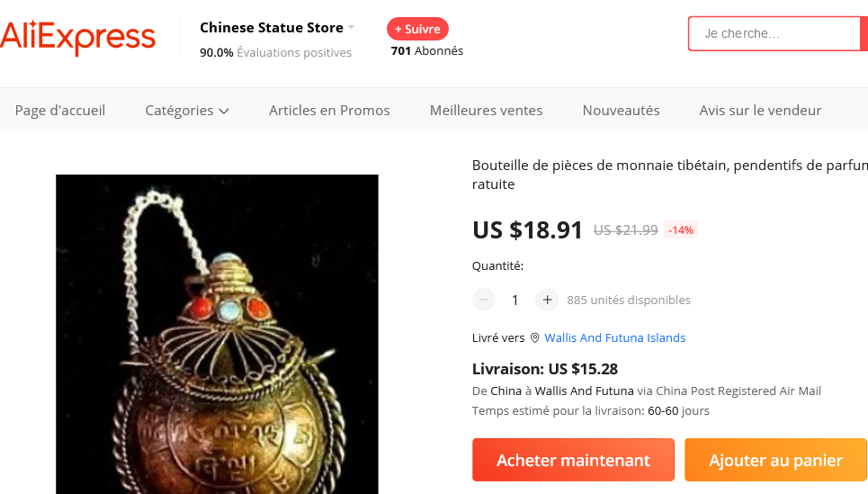Open the Tibetan bottle product image
This screenshot has width=868, height=494.
point(217,334)
